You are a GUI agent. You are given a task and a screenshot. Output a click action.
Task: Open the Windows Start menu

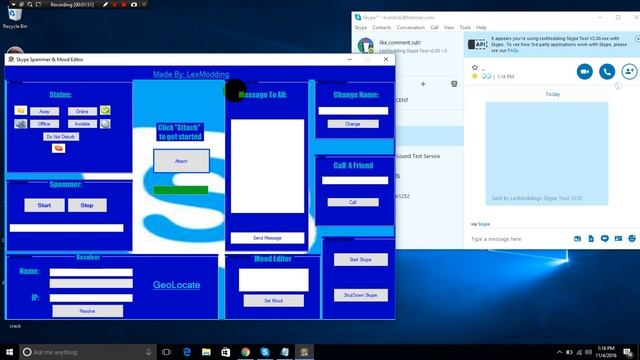9,352
